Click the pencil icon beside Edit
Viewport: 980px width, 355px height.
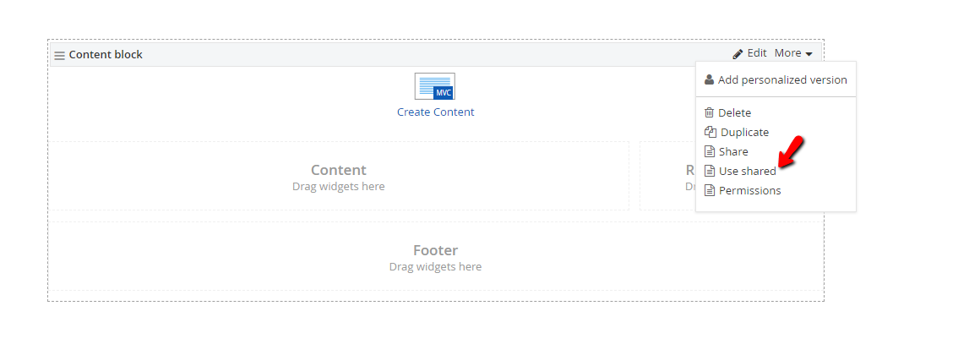point(738,54)
